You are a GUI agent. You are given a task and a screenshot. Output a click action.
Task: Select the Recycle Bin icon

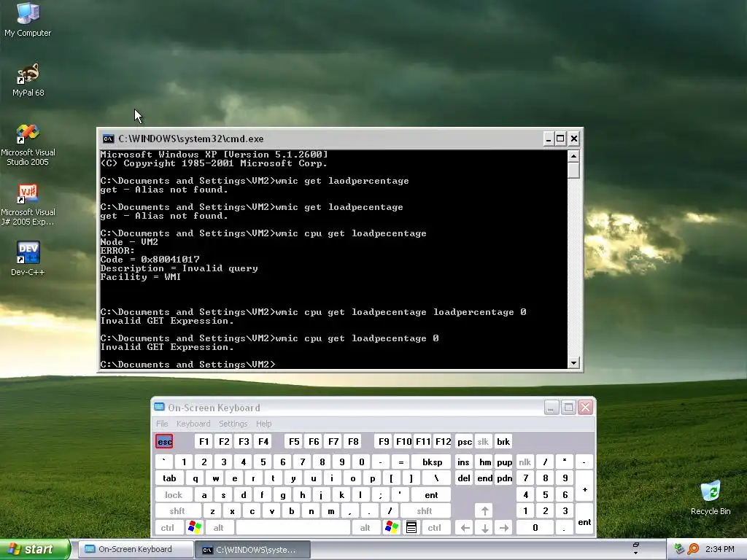[711, 497]
